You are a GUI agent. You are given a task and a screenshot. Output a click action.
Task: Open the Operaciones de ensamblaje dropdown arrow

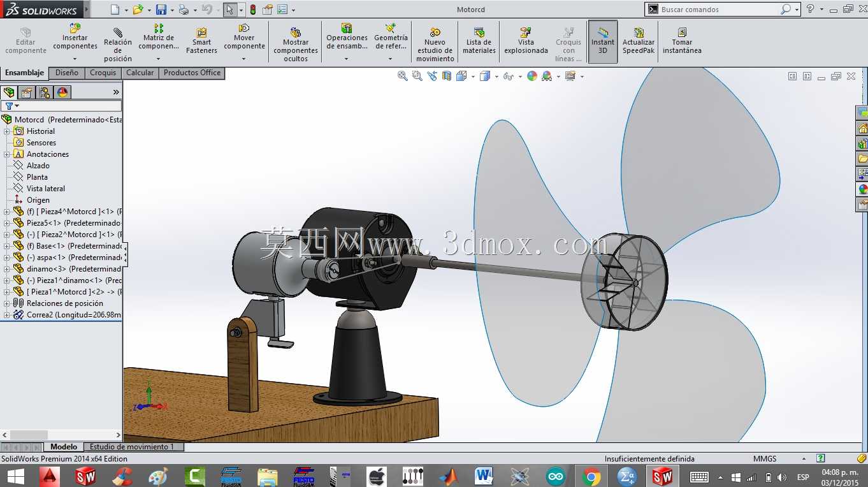(347, 59)
